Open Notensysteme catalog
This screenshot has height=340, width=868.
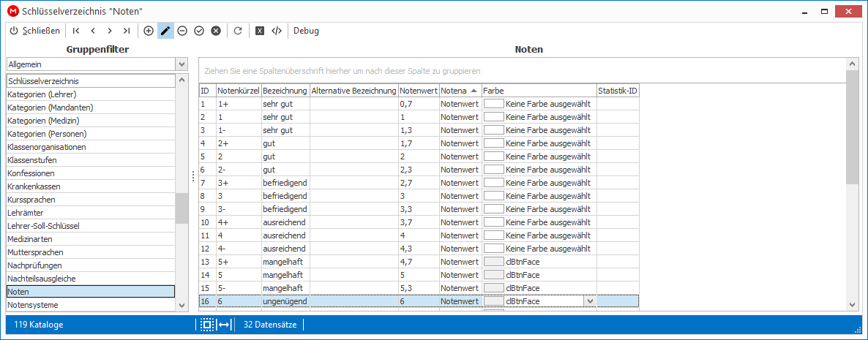pos(91,305)
